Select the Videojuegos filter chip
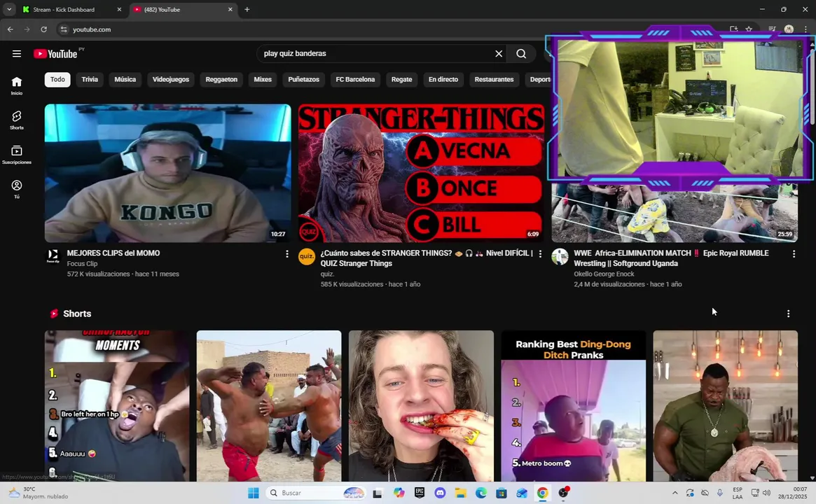Screen dimensions: 816x504 click(x=171, y=80)
